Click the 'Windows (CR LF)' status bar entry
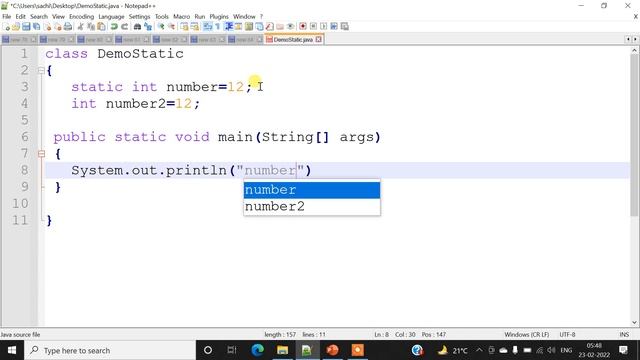The image size is (640, 360). pos(527,334)
